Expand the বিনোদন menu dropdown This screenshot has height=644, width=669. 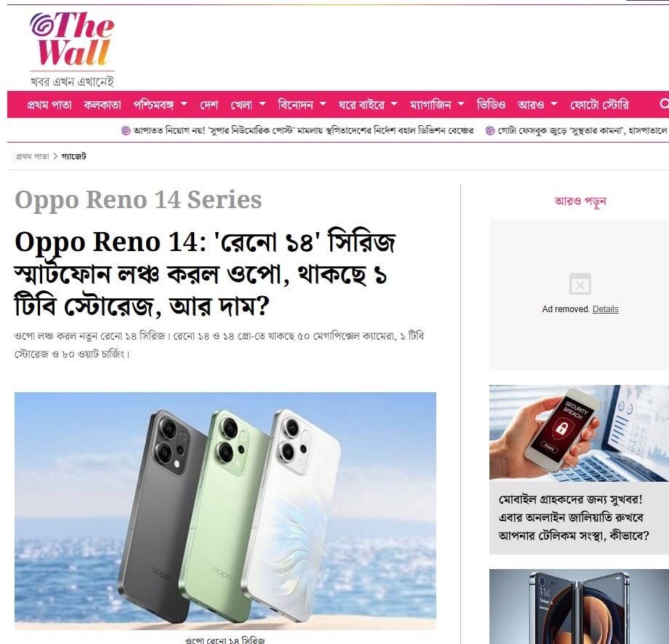click(x=323, y=104)
